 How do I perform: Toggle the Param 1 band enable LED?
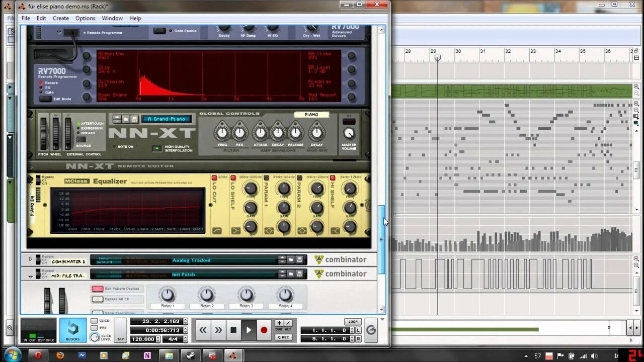[267, 177]
